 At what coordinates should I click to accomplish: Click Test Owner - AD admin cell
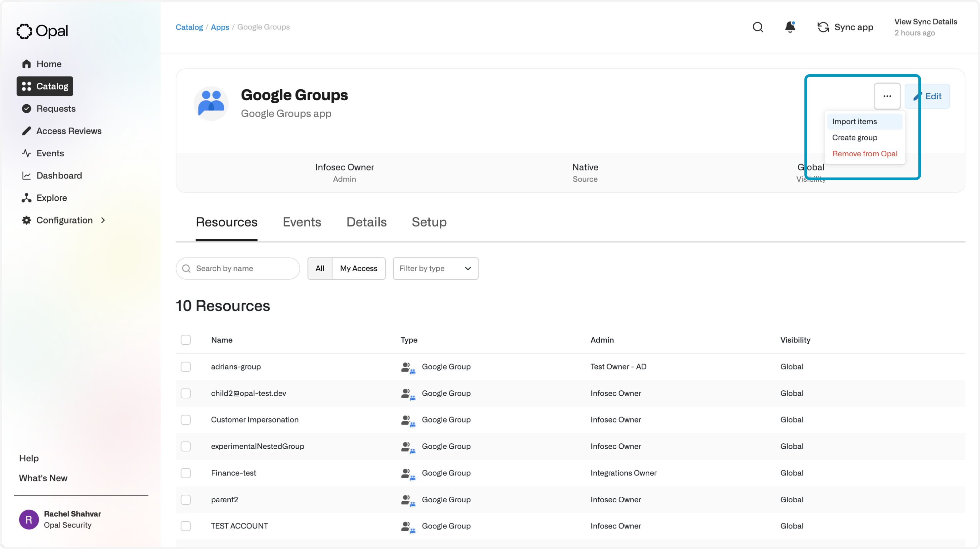[x=618, y=367]
